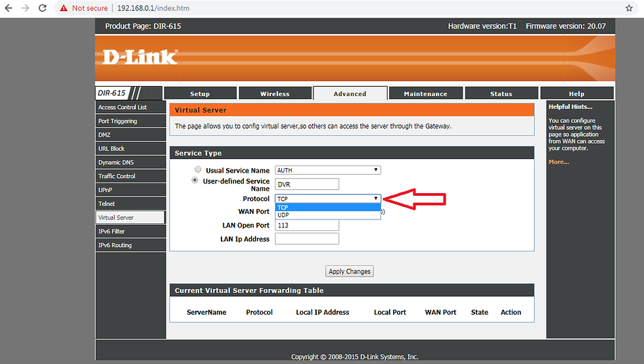Switch to the Advanced tab

point(350,94)
